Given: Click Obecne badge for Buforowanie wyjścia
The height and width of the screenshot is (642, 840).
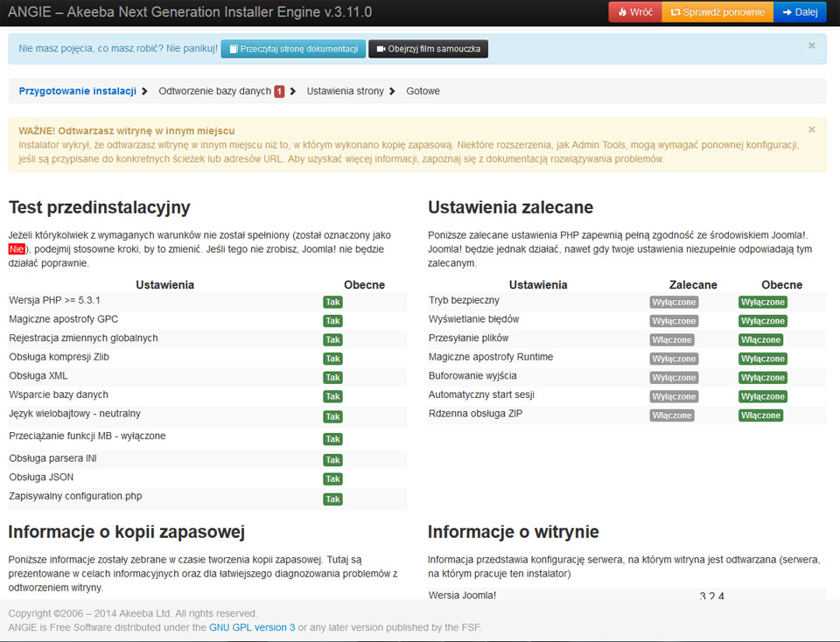Looking at the screenshot, I should [763, 378].
